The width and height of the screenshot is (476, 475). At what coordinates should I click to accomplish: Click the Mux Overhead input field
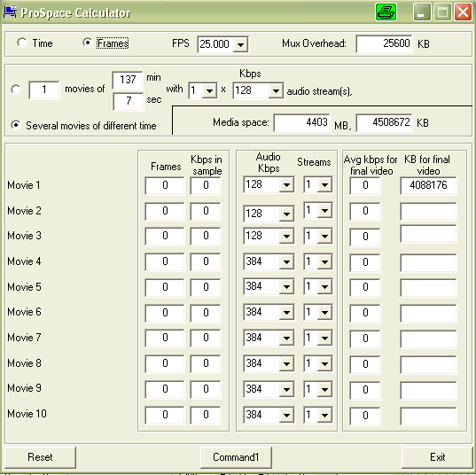pyautogui.click(x=385, y=44)
